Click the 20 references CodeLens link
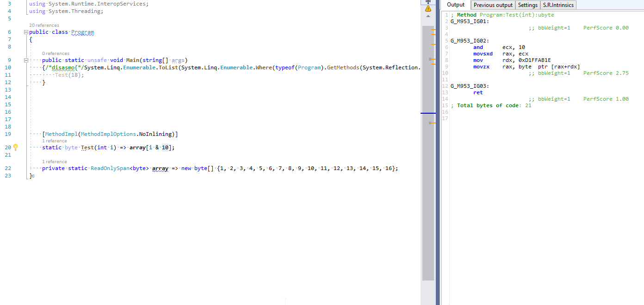Image resolution: width=644 pixels, height=305 pixels. tap(44, 25)
